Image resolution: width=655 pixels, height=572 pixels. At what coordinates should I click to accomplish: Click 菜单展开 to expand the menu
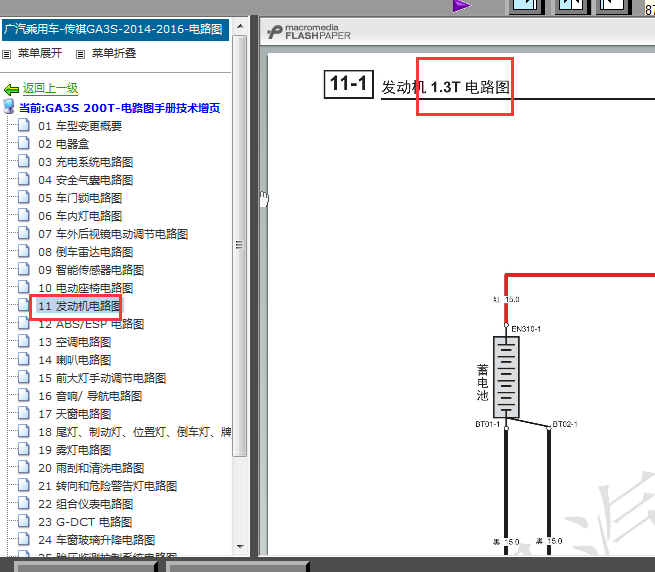coord(40,53)
